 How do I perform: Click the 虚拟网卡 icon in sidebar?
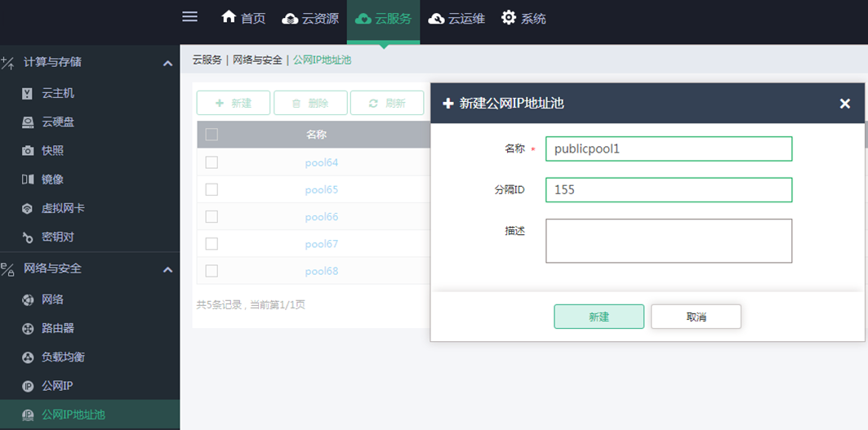[x=28, y=209]
